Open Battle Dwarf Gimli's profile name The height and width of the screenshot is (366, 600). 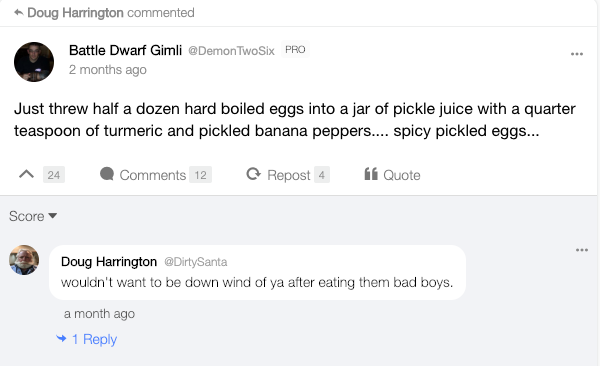tap(125, 50)
